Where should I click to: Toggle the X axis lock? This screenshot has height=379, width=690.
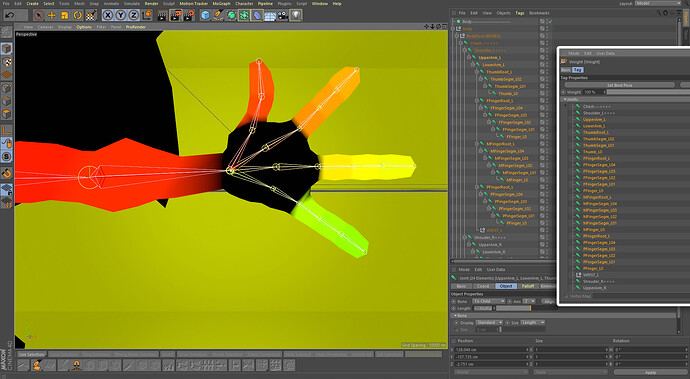click(107, 15)
